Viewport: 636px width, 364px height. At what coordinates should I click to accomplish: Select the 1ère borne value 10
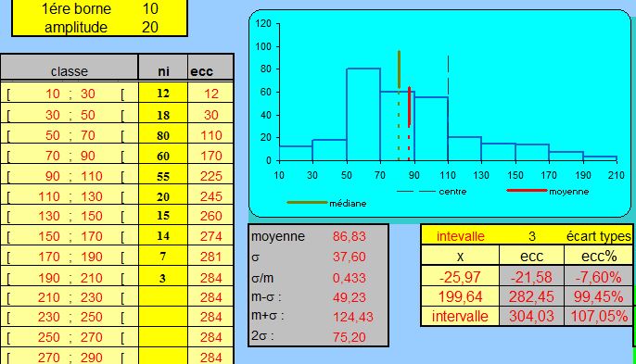tap(150, 8)
